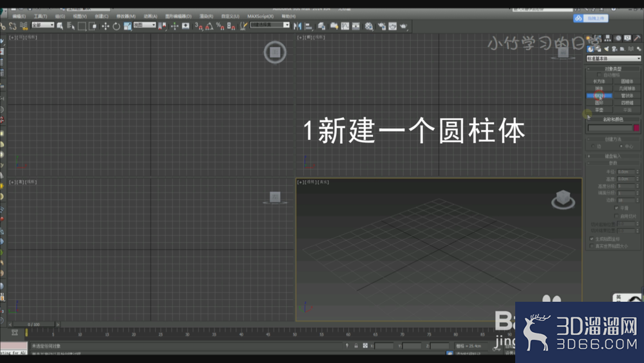Select the 中心 creation method radio button

pos(621,146)
